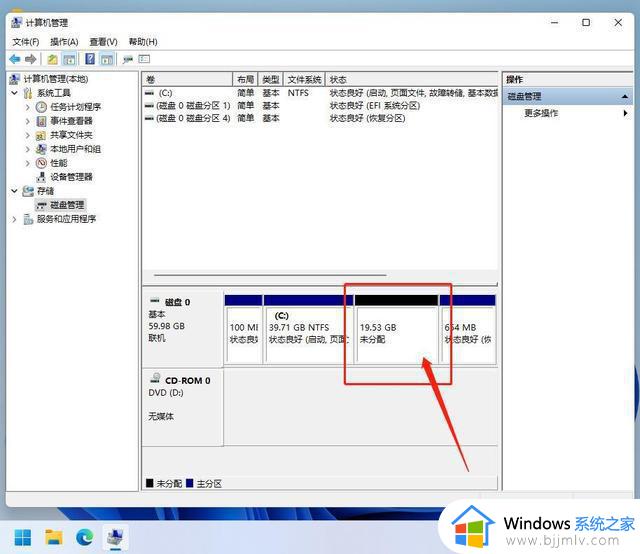
Task: Toggle the Show/Hide Console Tree toolbar icon
Action: coord(69,60)
